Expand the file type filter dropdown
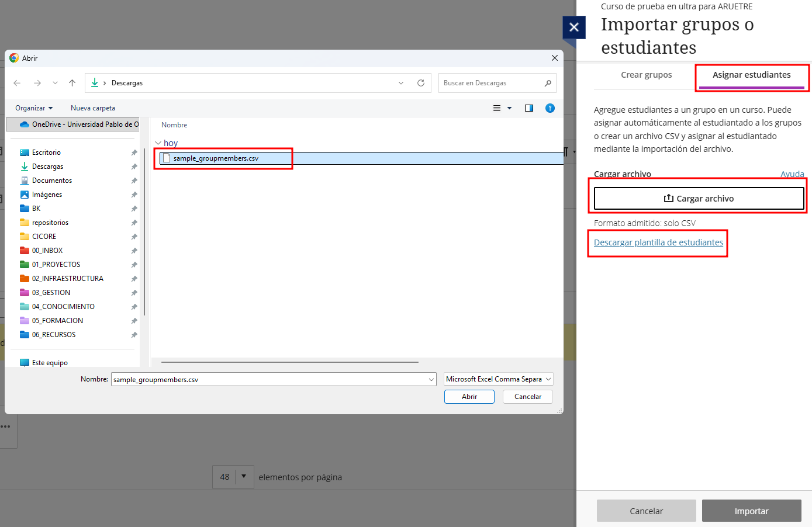 498,379
